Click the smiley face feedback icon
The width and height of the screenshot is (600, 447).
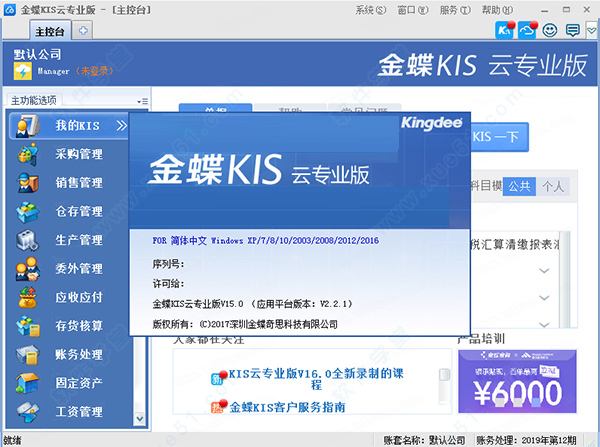549,30
